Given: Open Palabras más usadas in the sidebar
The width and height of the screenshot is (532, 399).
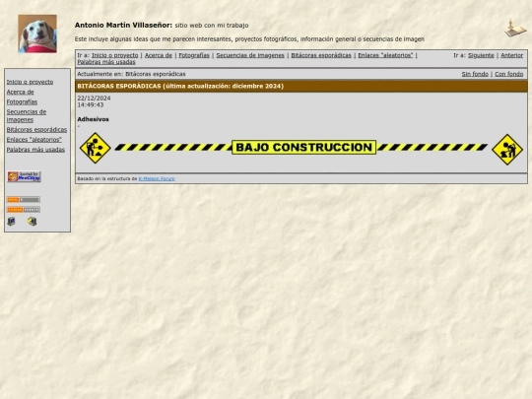Looking at the screenshot, I should 35,150.
